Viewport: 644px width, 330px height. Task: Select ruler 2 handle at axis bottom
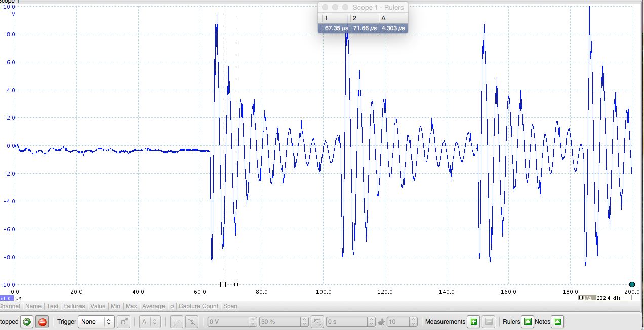[x=236, y=284]
